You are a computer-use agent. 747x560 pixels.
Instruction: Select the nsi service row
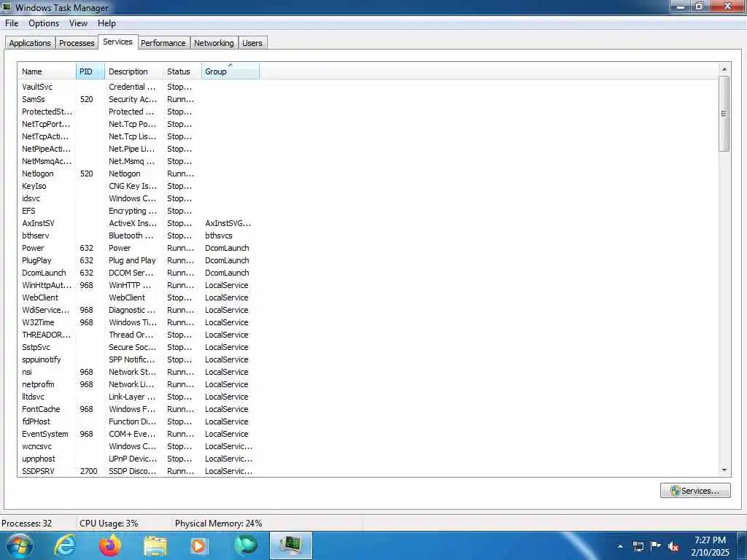(138, 372)
